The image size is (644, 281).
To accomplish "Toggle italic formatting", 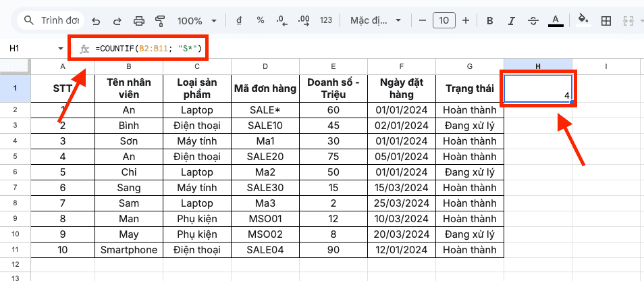I will point(511,20).
